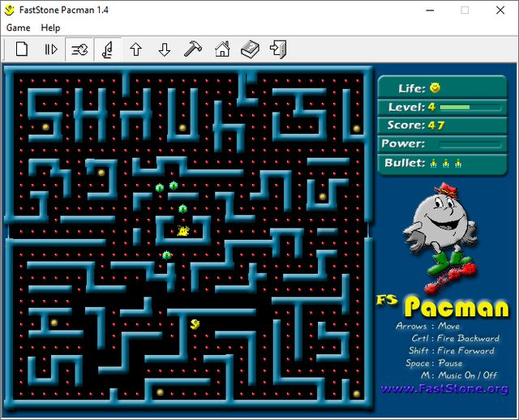Click the pause/resume toolbar icon
The image size is (519, 420).
coord(51,49)
